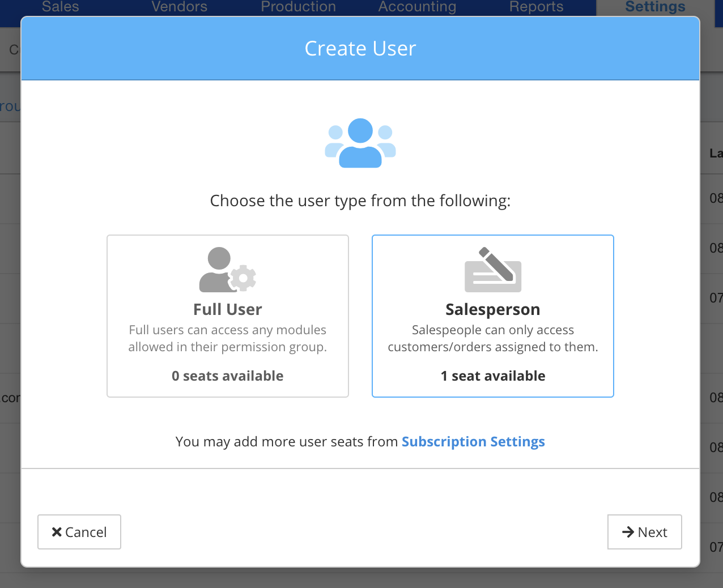This screenshot has height=588, width=723.
Task: Click the '1 seat available' text
Action: tap(493, 376)
